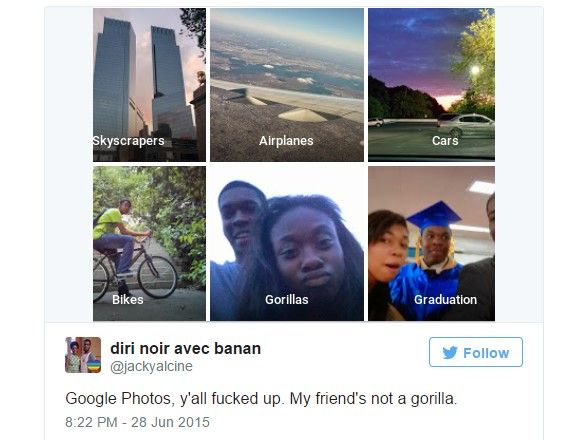Click the Graduation label text
The width and height of the screenshot is (582, 440).
point(445,300)
